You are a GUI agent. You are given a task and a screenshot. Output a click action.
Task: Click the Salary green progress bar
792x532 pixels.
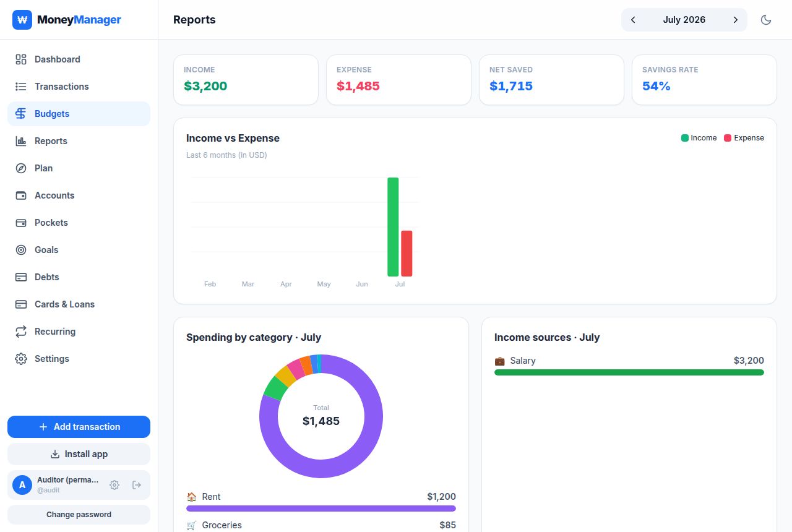point(629,372)
